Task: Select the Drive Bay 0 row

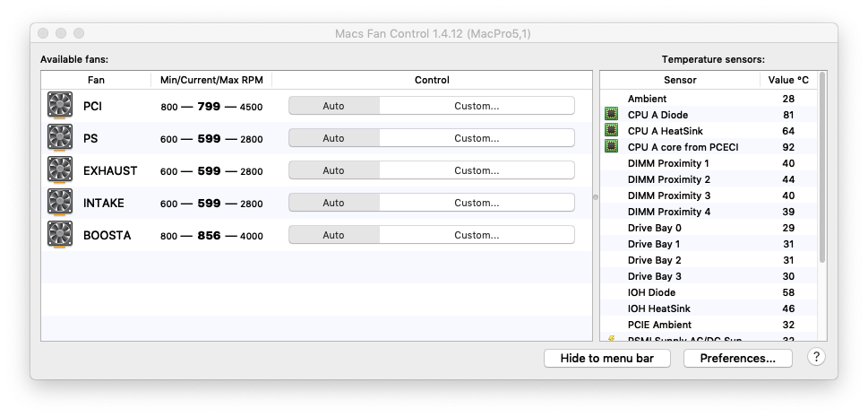Action: coord(709,228)
